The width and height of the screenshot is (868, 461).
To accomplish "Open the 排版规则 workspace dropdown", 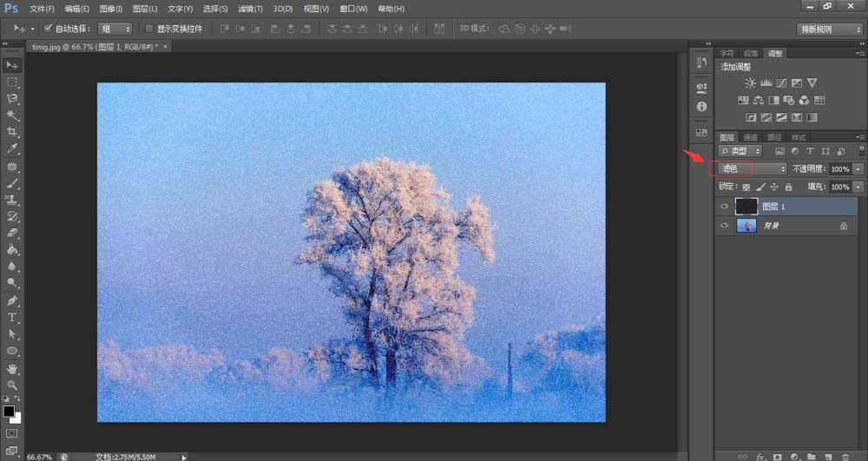I will click(829, 30).
